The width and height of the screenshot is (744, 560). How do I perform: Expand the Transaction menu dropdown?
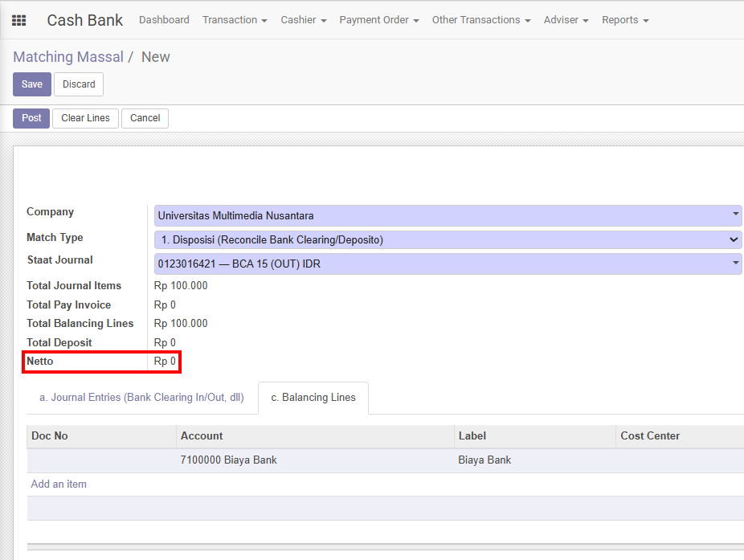click(235, 20)
